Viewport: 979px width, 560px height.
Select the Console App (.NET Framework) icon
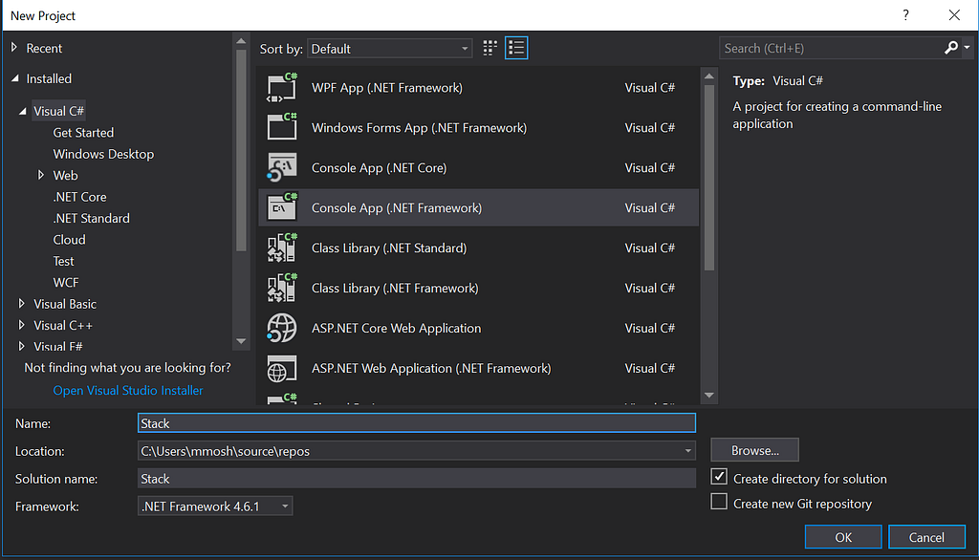(282, 207)
